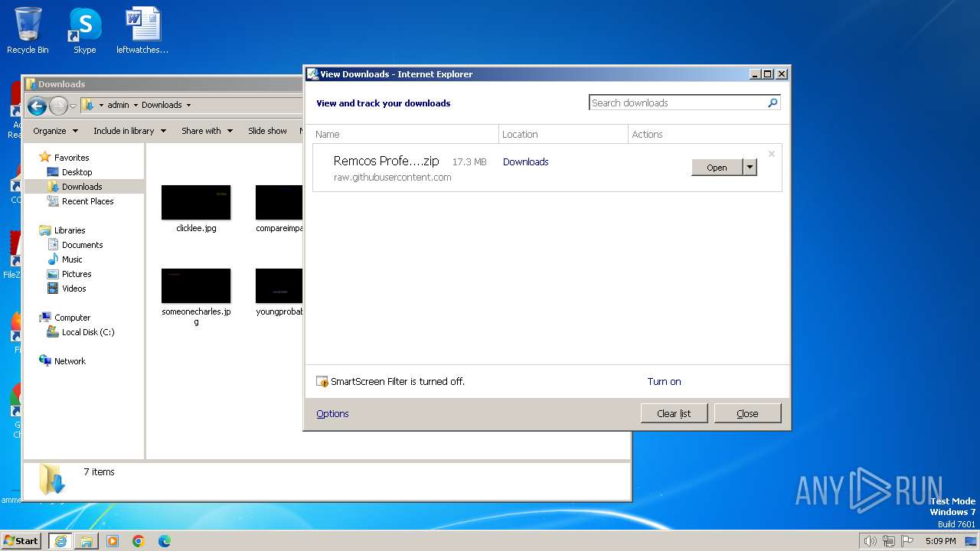Select Videos library
Screen dimensions: 980x551
coord(73,289)
